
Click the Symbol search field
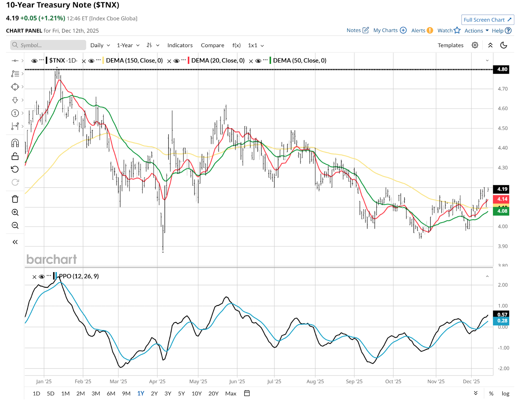pyautogui.click(x=48, y=45)
